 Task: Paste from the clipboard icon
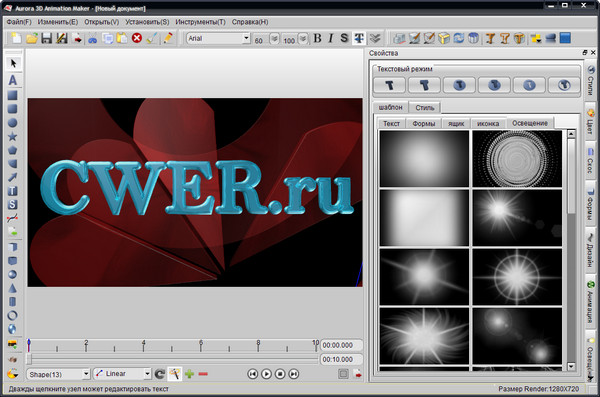click(x=122, y=38)
